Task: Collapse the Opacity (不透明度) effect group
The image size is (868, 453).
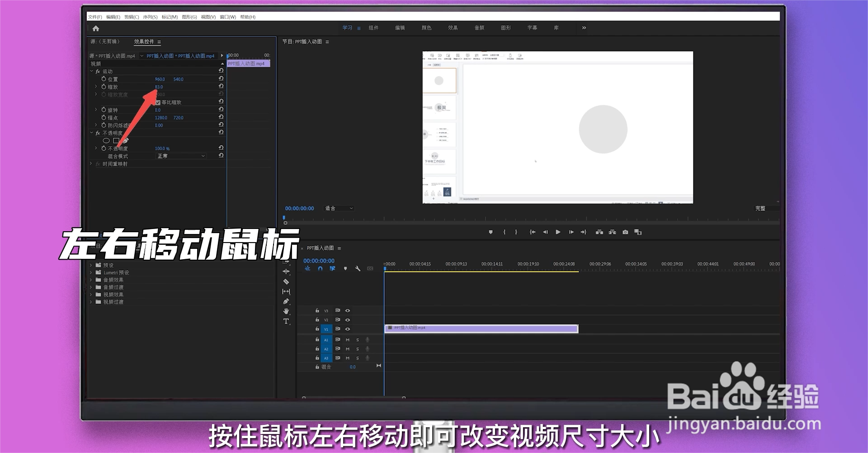Action: 91,133
